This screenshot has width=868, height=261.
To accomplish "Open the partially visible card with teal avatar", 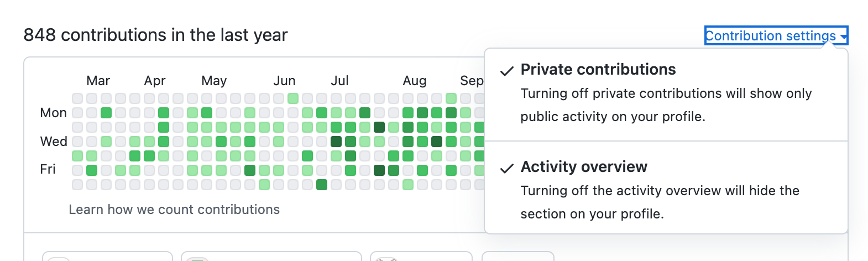I will click(271, 256).
